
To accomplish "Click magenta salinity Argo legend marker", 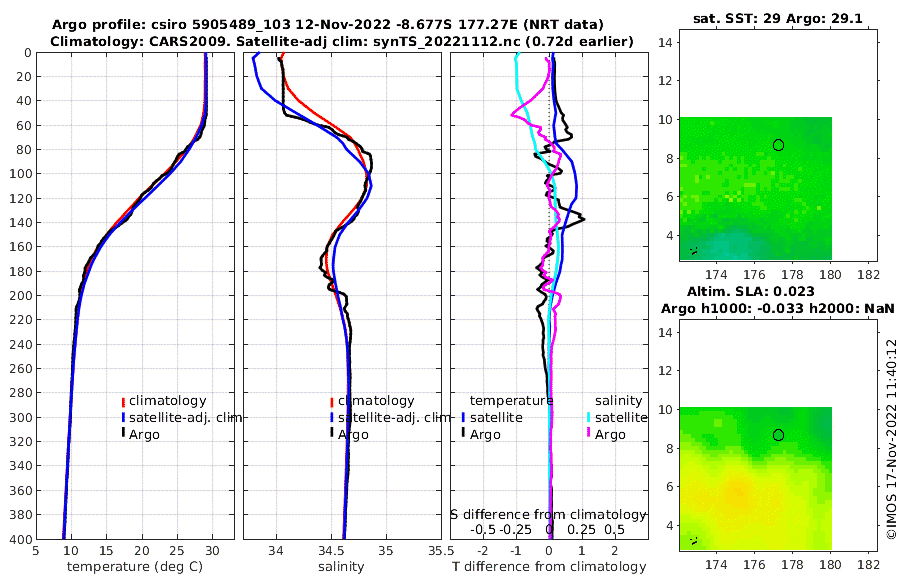I will pyautogui.click(x=589, y=434).
